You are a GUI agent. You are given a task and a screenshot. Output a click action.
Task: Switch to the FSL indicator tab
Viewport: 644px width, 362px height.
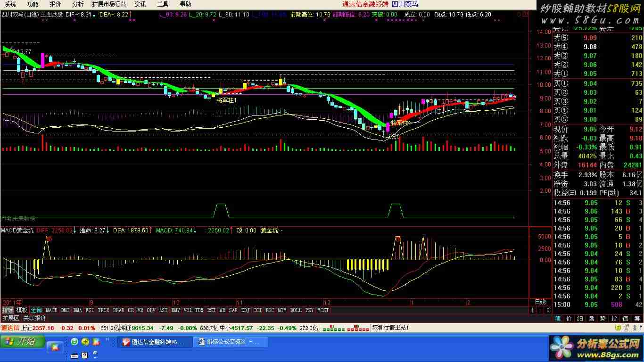tap(90, 310)
